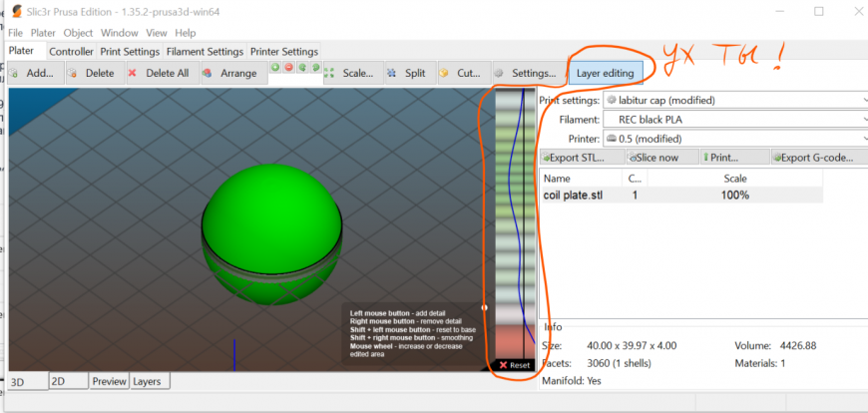
Task: Switch to the Preview view tab
Action: pos(109,381)
